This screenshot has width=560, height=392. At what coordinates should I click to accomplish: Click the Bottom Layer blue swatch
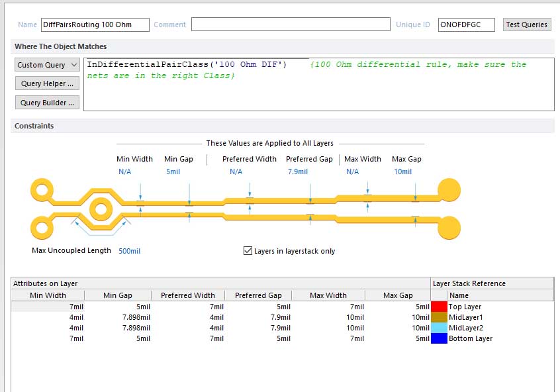tap(439, 338)
